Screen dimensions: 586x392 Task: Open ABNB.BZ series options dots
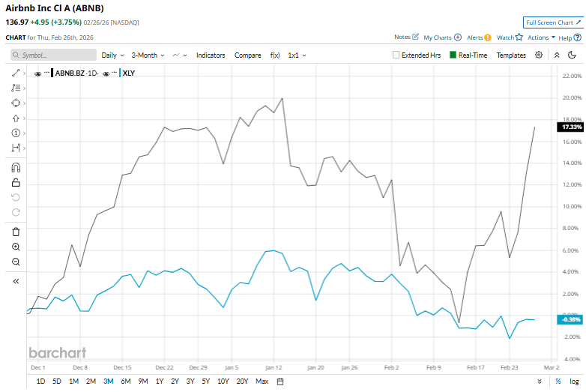[46, 72]
